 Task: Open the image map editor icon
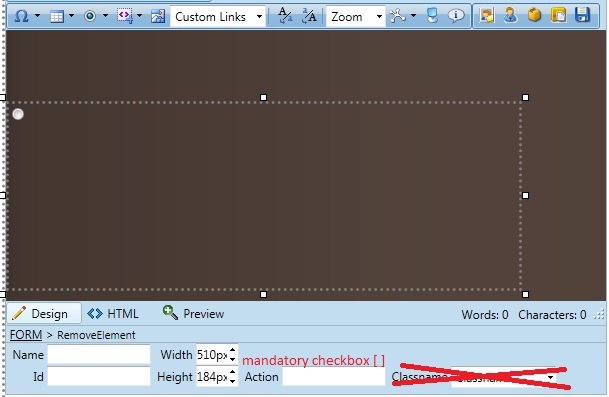[x=158, y=16]
